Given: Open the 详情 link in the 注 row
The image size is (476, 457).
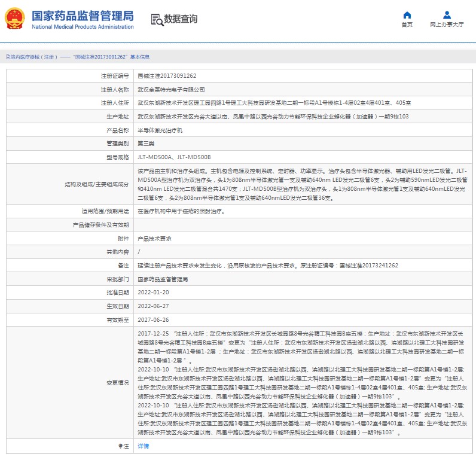Looking at the screenshot, I should pyautogui.click(x=143, y=446).
